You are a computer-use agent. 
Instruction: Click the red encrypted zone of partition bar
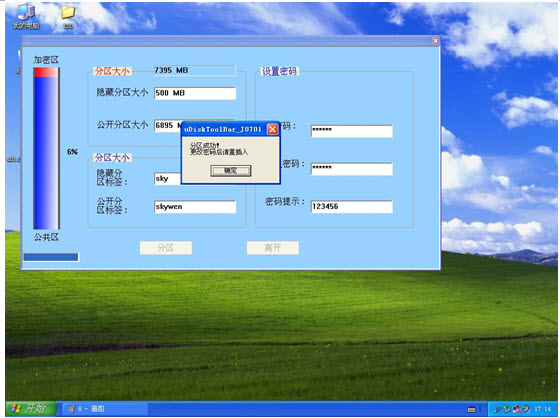pos(46,73)
